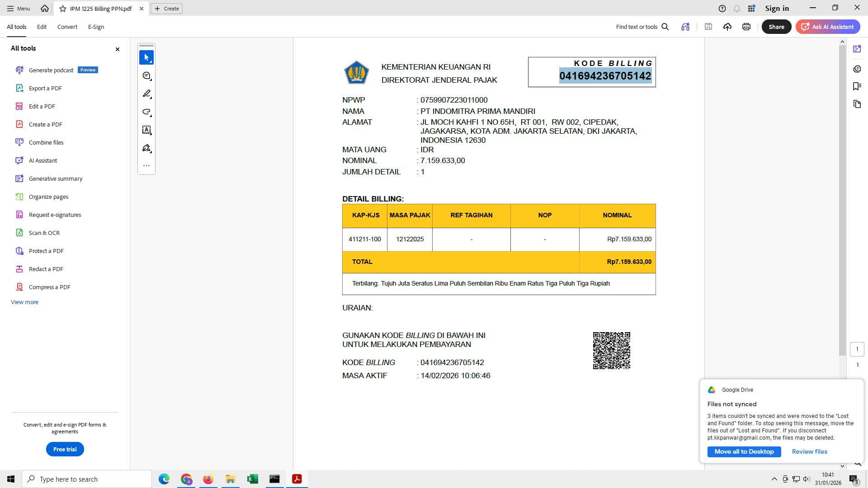The height and width of the screenshot is (488, 868).
Task: Open the Add comment tool
Action: click(146, 76)
